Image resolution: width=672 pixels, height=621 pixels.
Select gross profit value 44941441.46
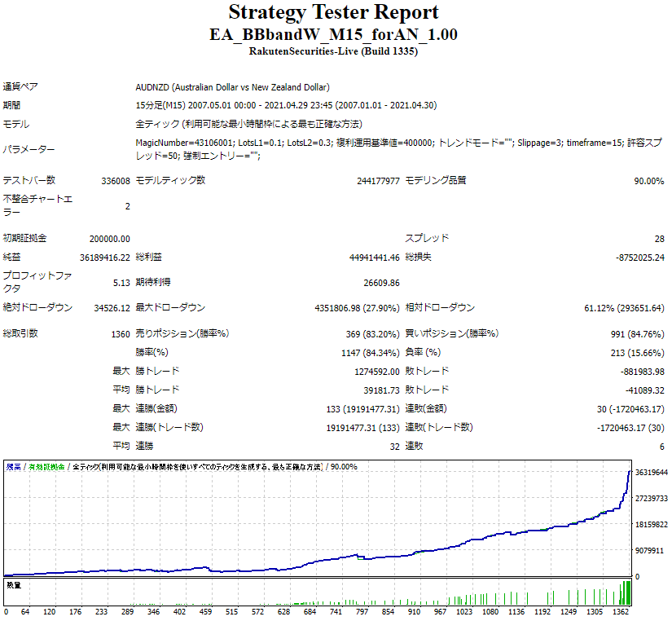374,258
